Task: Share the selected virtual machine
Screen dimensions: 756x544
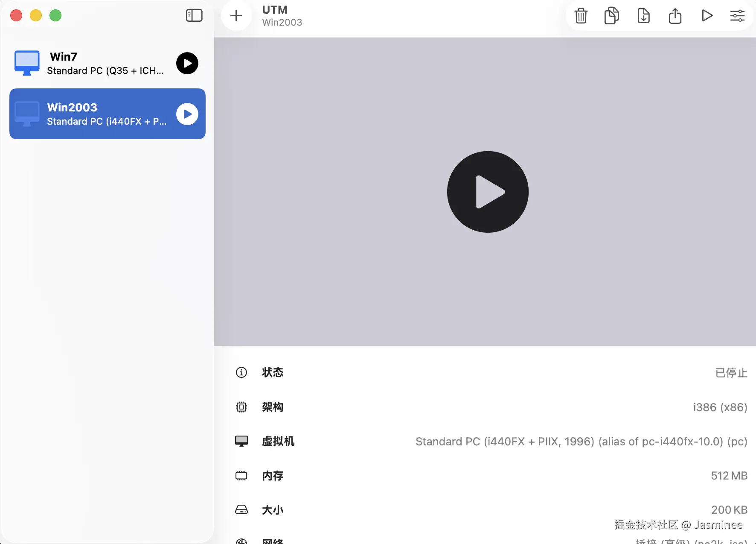Action: [675, 16]
